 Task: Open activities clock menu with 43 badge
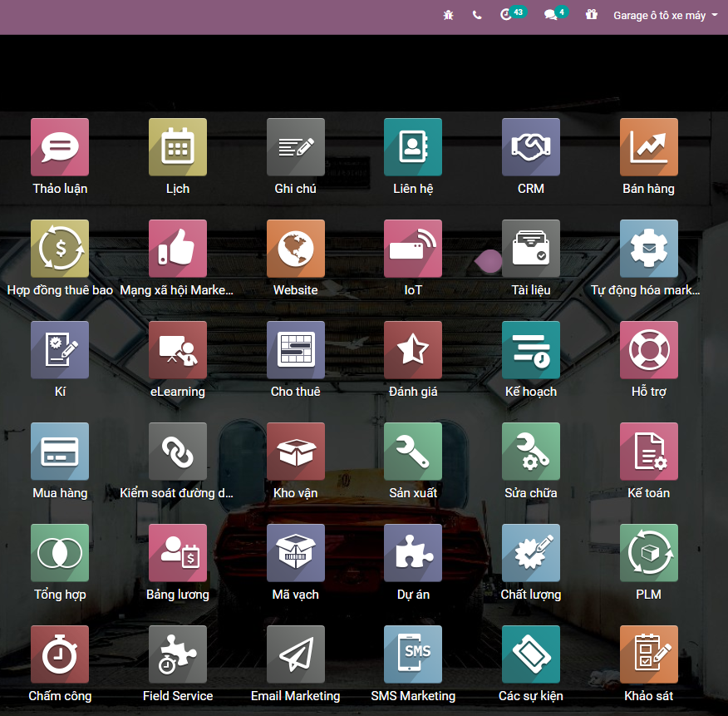tap(506, 15)
